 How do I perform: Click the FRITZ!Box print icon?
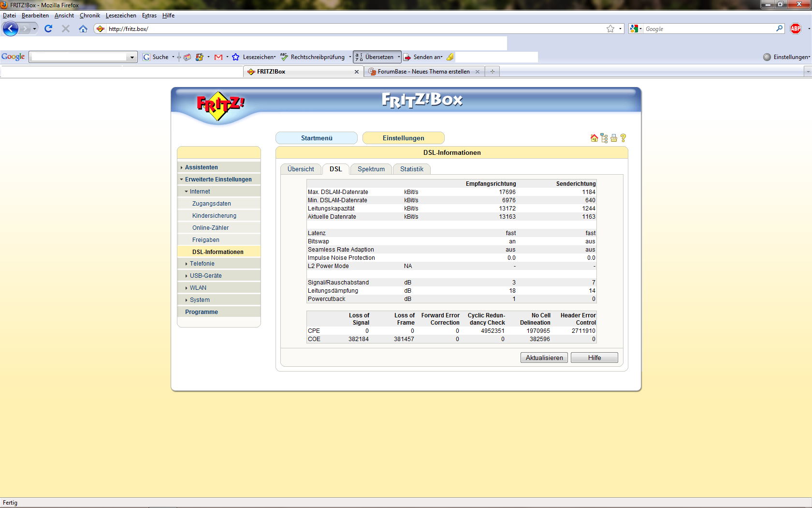click(614, 138)
